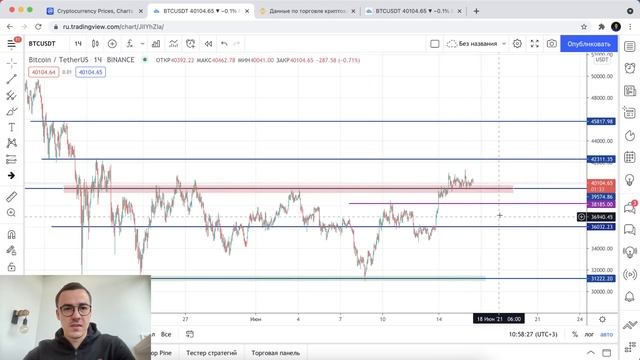Open the strategy templates icon
The height and width of the screenshot is (360, 640).
tap(173, 44)
